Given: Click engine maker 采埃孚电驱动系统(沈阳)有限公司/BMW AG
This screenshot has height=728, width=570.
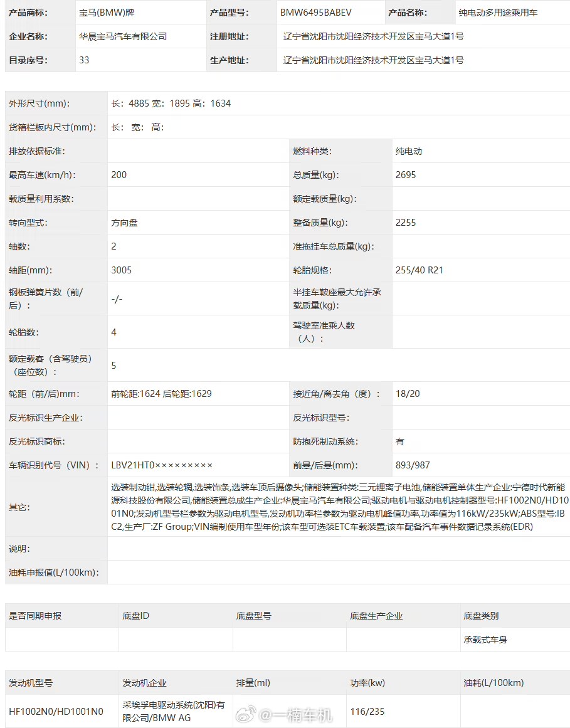Looking at the screenshot, I should tap(174, 711).
